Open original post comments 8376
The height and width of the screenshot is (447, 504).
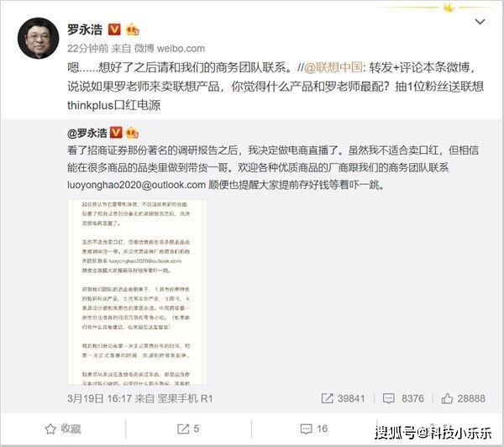click(x=403, y=398)
